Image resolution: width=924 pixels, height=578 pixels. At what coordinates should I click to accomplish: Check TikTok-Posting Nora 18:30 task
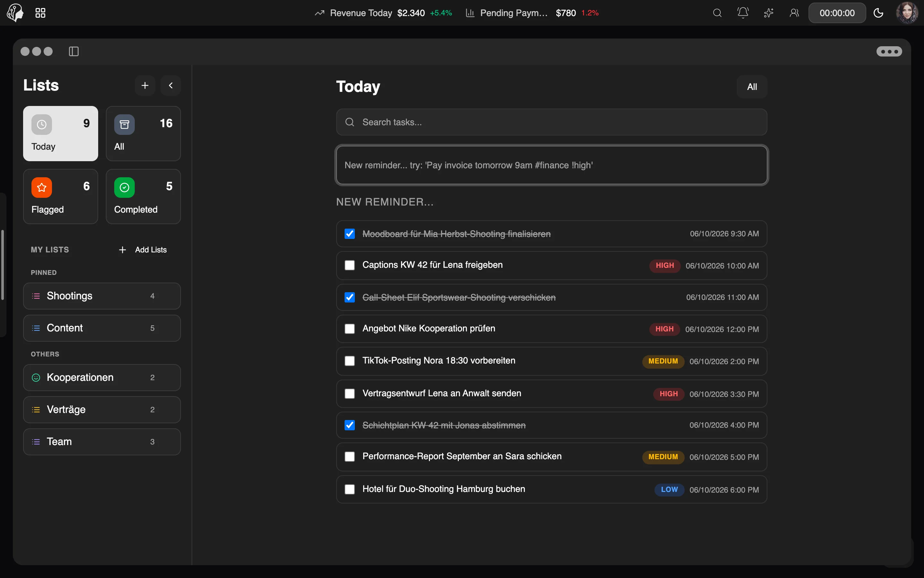[349, 361]
